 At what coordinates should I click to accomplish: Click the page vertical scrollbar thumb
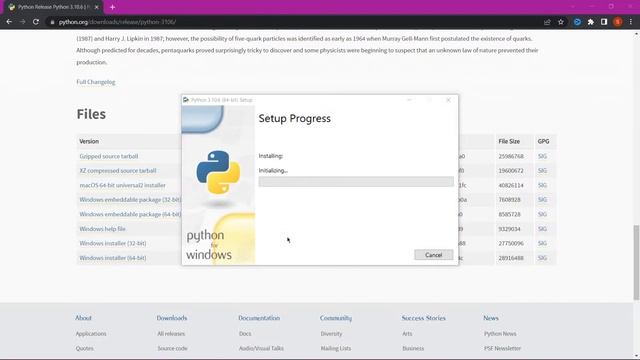(636, 263)
